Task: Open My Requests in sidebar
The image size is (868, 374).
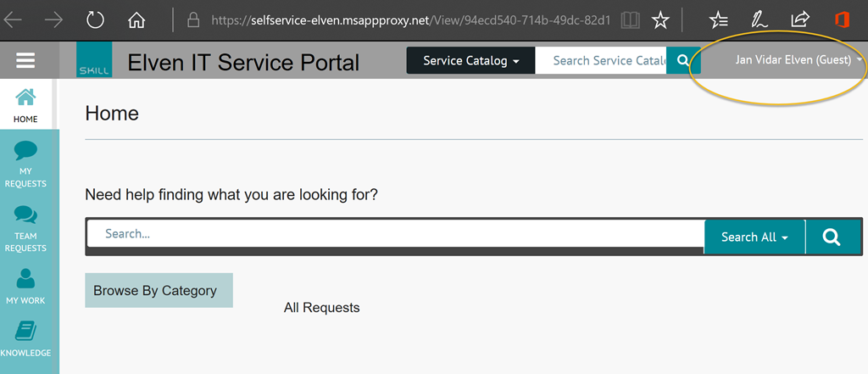Action: click(x=25, y=163)
